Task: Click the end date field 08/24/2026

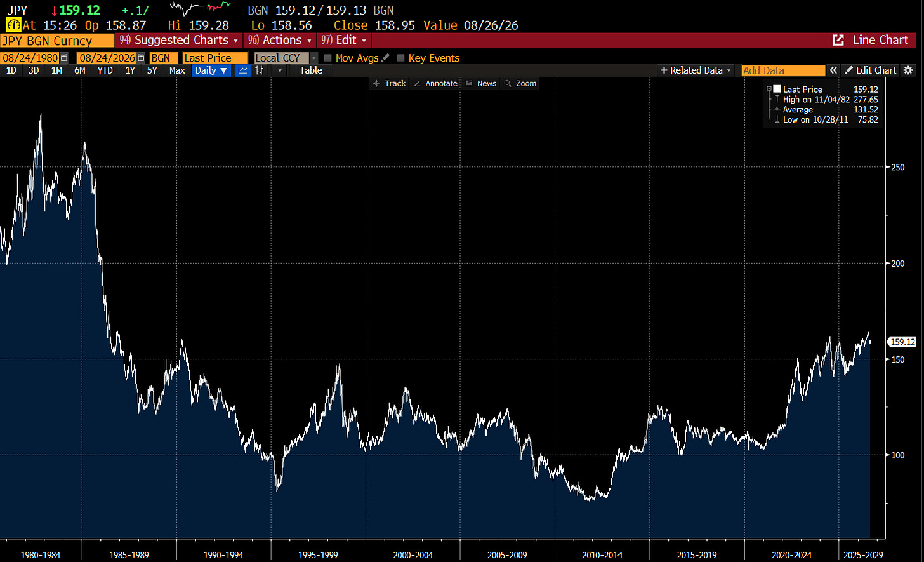Action: pyautogui.click(x=107, y=58)
